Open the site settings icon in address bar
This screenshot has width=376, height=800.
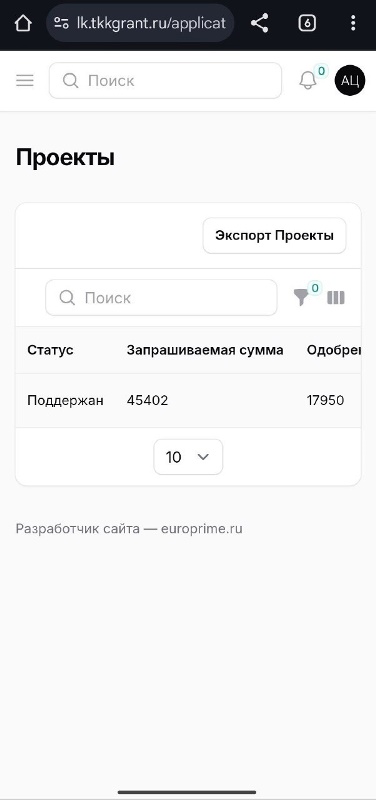(x=61, y=23)
